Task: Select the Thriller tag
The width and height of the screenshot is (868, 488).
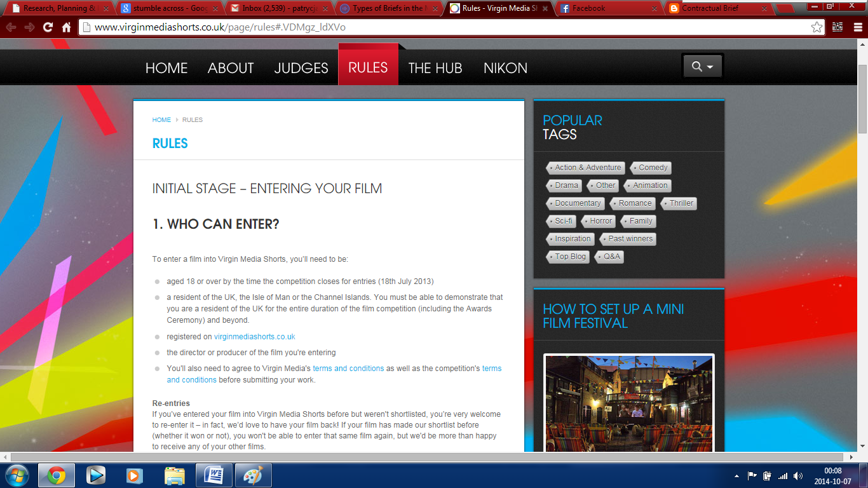Action: [679, 203]
